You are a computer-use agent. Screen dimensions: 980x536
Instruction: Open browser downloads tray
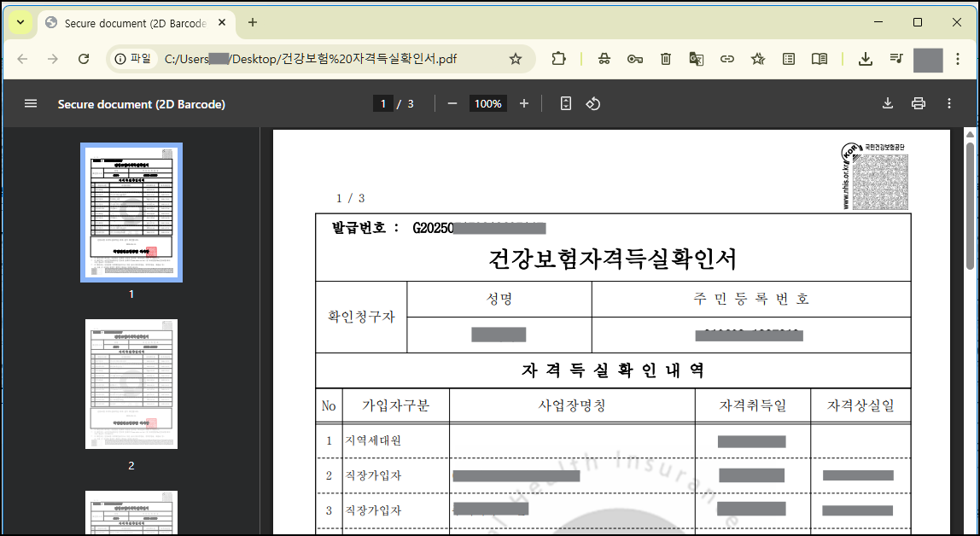(865, 59)
